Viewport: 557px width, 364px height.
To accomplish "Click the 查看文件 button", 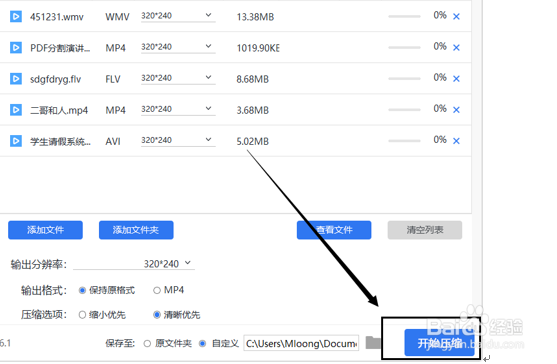I will pyautogui.click(x=334, y=230).
